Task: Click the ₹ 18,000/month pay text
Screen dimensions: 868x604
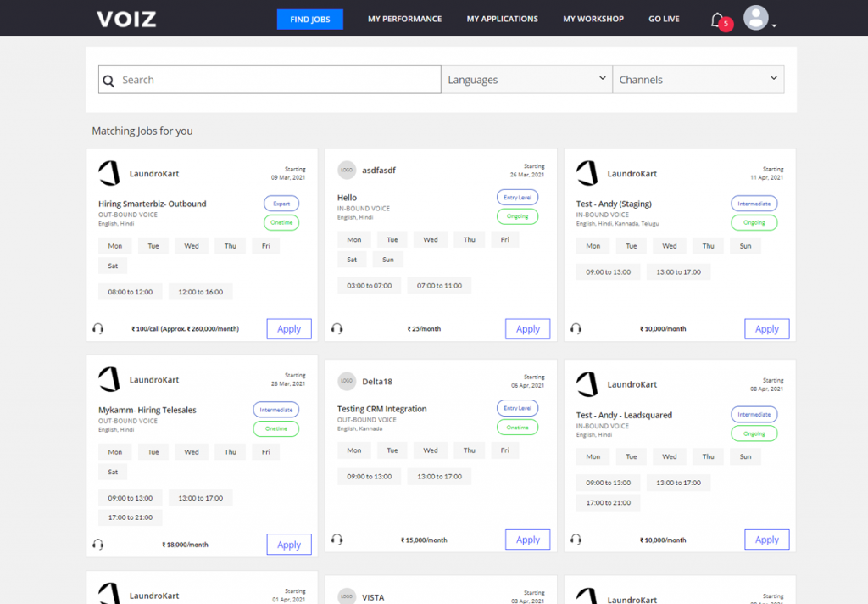Action: pos(185,545)
